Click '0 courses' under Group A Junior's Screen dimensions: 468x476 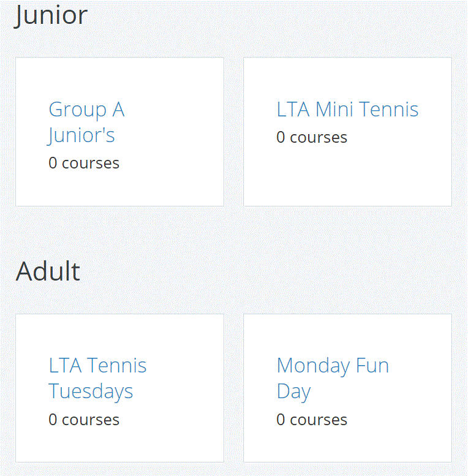click(84, 163)
